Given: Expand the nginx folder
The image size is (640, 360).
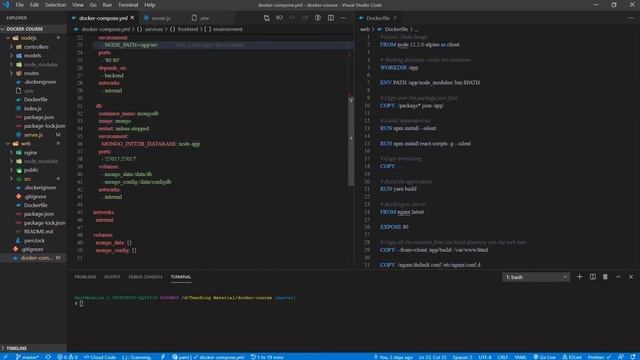Looking at the screenshot, I should [x=33, y=152].
